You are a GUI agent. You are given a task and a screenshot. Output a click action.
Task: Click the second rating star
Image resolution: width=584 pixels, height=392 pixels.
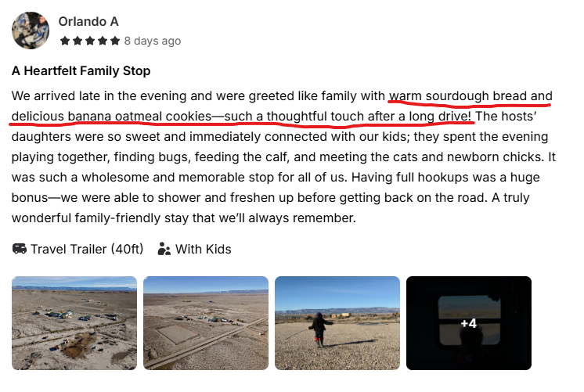click(77, 41)
